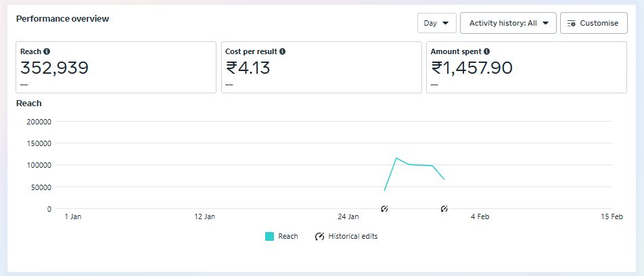The width and height of the screenshot is (644, 276).
Task: Select the Reach metric card
Action: [x=116, y=67]
